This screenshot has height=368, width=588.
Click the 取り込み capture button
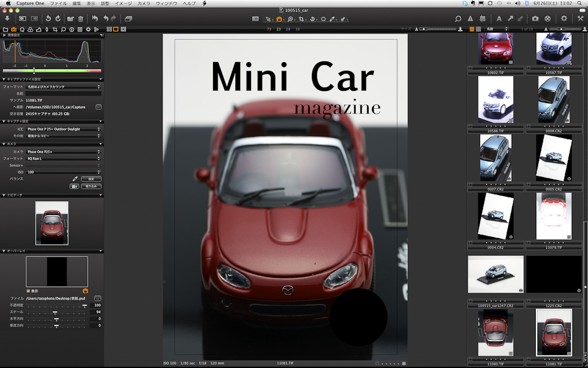click(91, 186)
